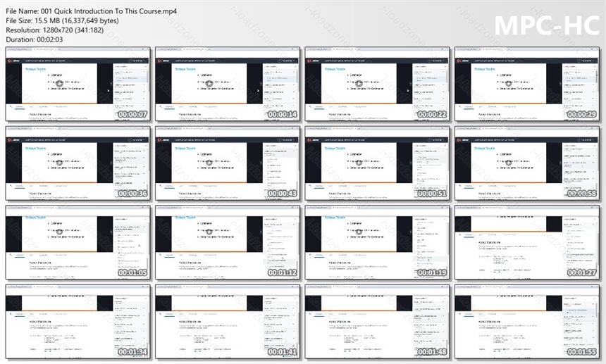The height and width of the screenshot is (364, 606).
Task: Click play icon in the 00:00:07 thumbnail
Action: [59, 83]
